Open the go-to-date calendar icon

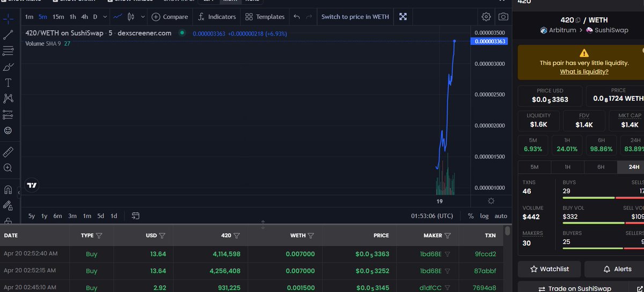coord(135,216)
